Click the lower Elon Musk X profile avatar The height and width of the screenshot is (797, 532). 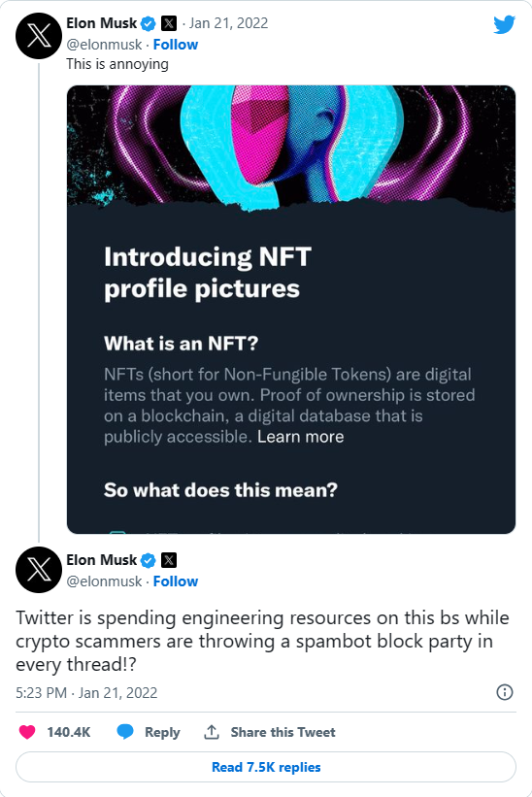39,570
